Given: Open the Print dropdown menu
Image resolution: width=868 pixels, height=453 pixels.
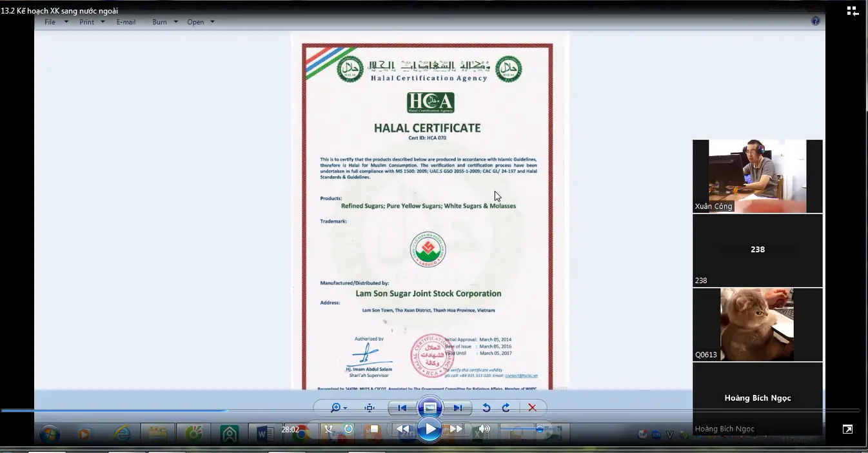Looking at the screenshot, I should (x=92, y=22).
